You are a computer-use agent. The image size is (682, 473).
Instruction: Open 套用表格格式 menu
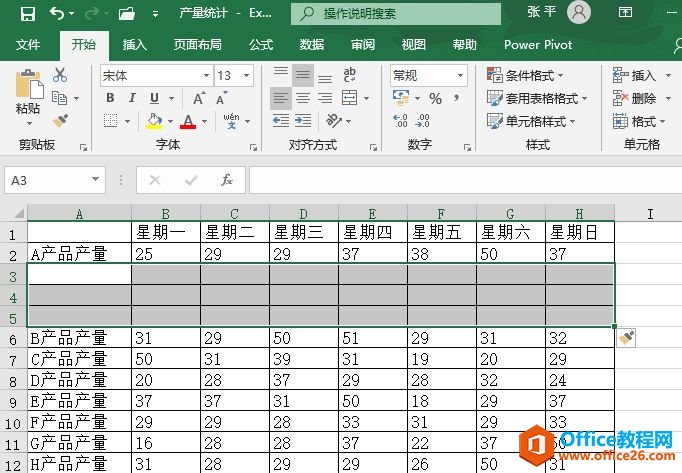tap(537, 98)
